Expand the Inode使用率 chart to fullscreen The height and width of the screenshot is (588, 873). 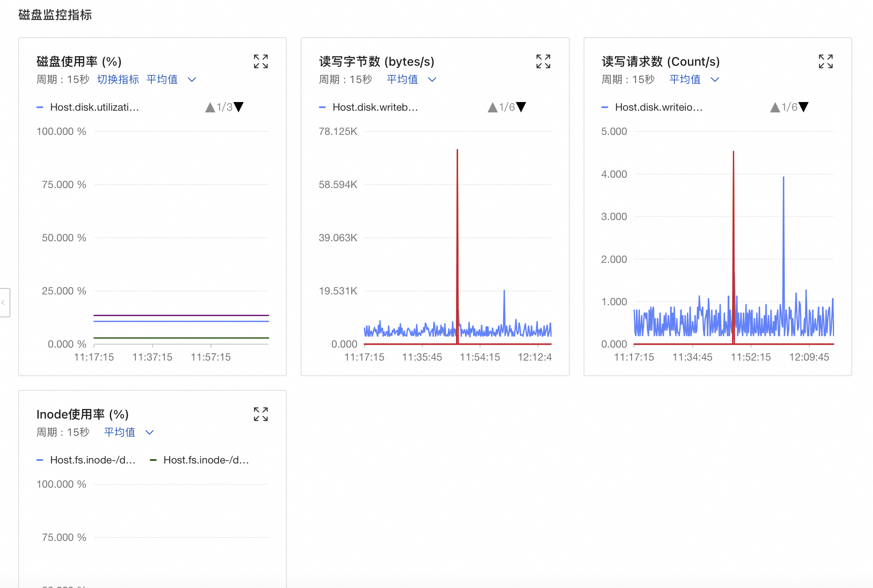pos(261,414)
